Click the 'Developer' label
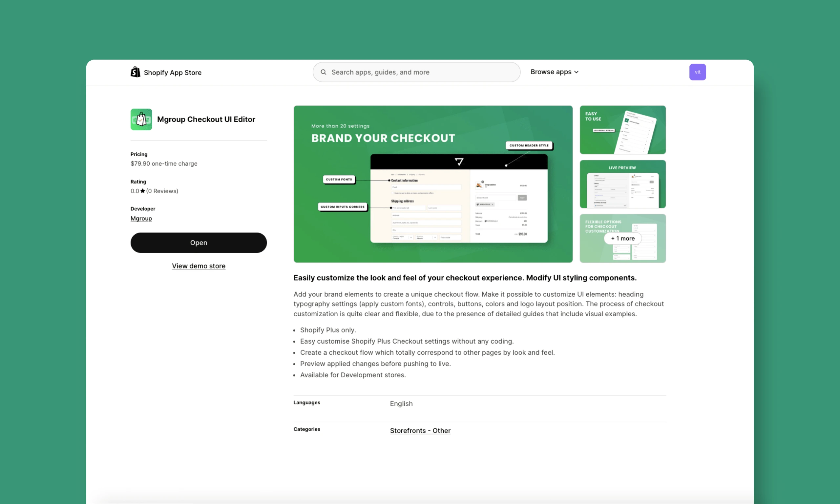Image resolution: width=840 pixels, height=504 pixels. (143, 209)
